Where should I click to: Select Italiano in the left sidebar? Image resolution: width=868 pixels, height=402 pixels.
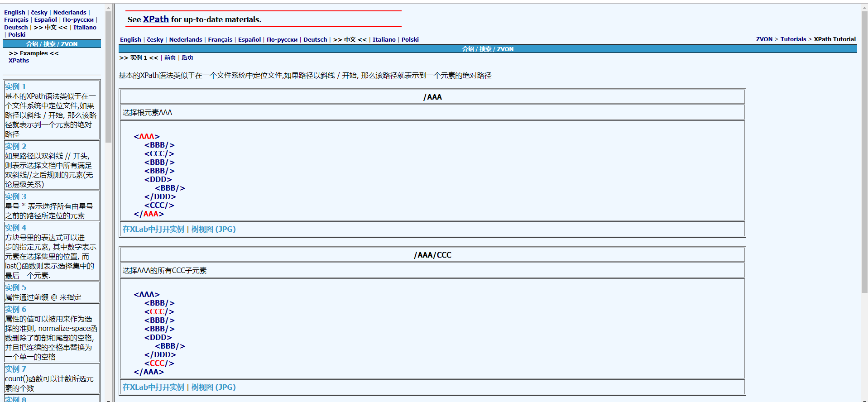(x=85, y=27)
